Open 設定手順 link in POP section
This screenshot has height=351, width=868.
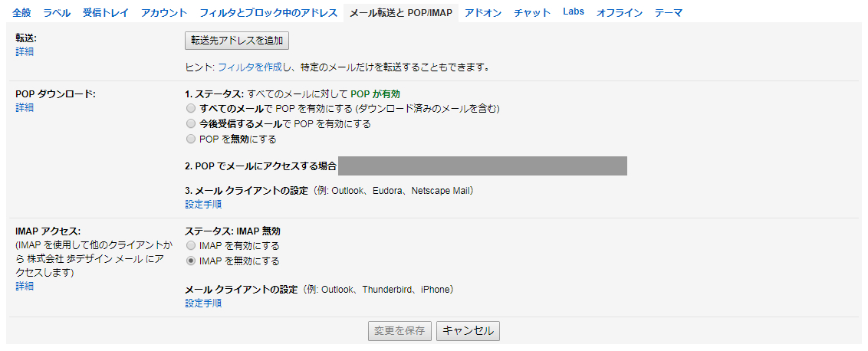(203, 205)
